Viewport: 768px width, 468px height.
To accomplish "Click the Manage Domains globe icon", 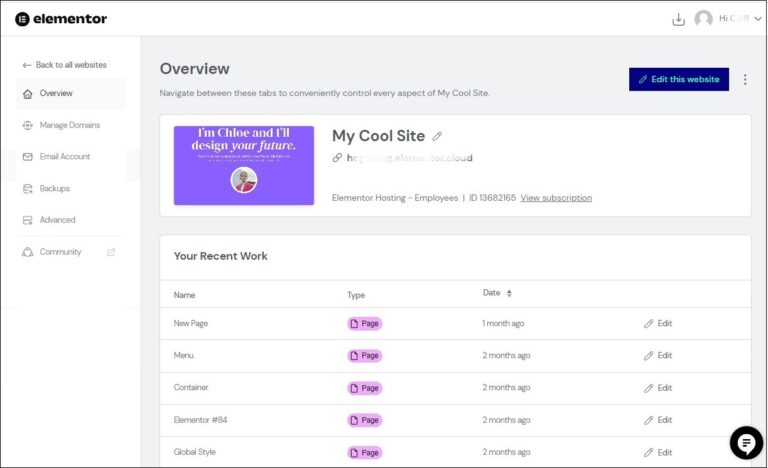I will click(27, 125).
